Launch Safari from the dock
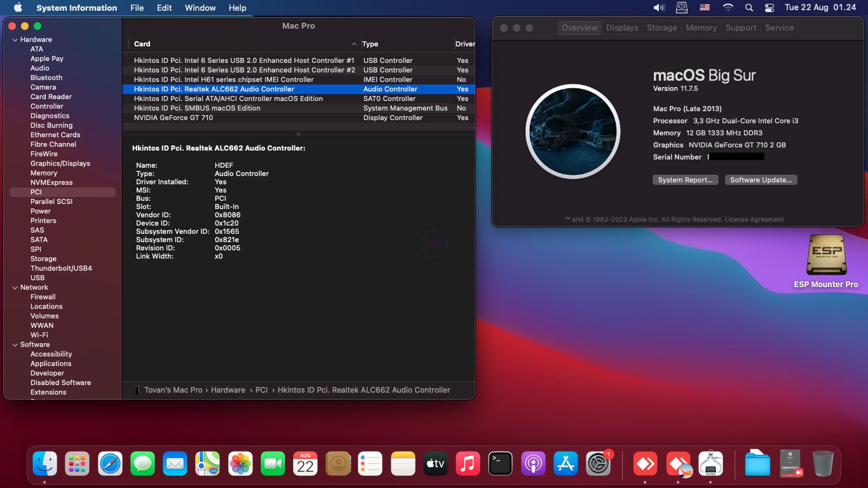This screenshot has width=868, height=488. (x=110, y=464)
